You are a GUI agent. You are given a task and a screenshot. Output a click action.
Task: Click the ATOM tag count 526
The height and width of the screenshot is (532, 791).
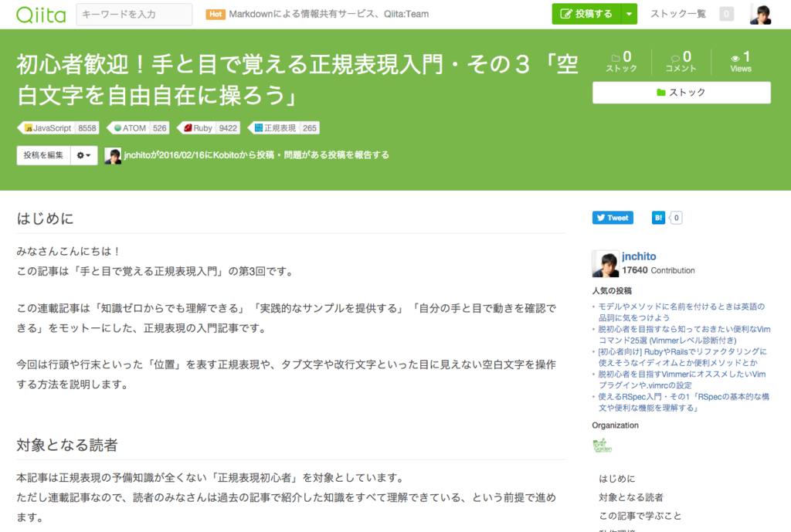[160, 128]
